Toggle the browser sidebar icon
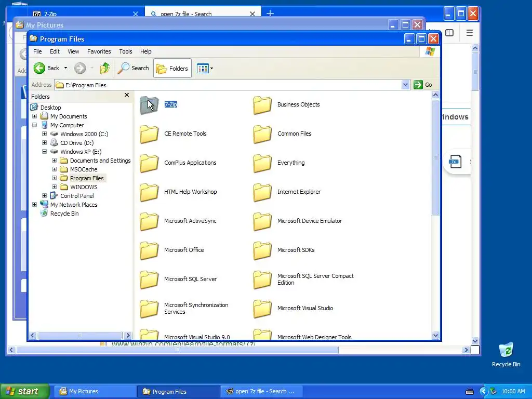This screenshot has width=532, height=399. (x=449, y=33)
